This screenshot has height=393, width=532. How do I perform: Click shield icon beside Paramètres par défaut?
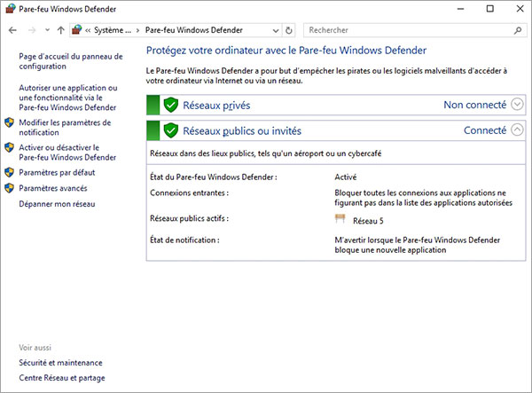click(x=10, y=172)
